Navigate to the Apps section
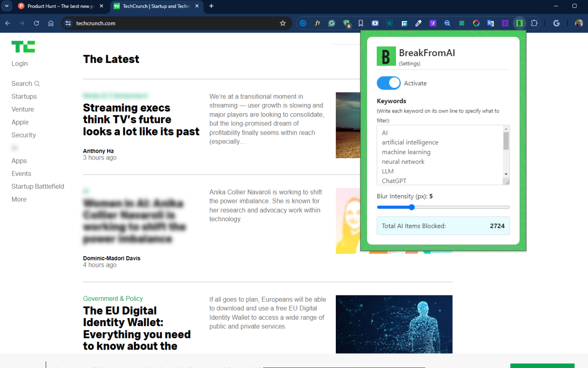The image size is (588, 368). pos(19,161)
